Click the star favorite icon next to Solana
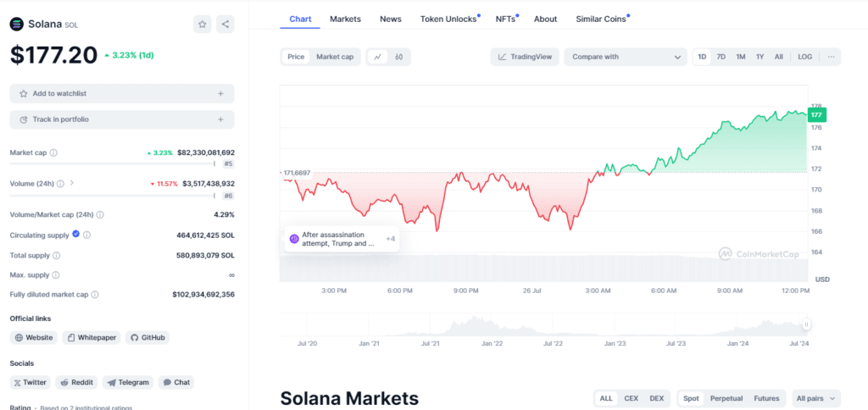 pos(202,25)
